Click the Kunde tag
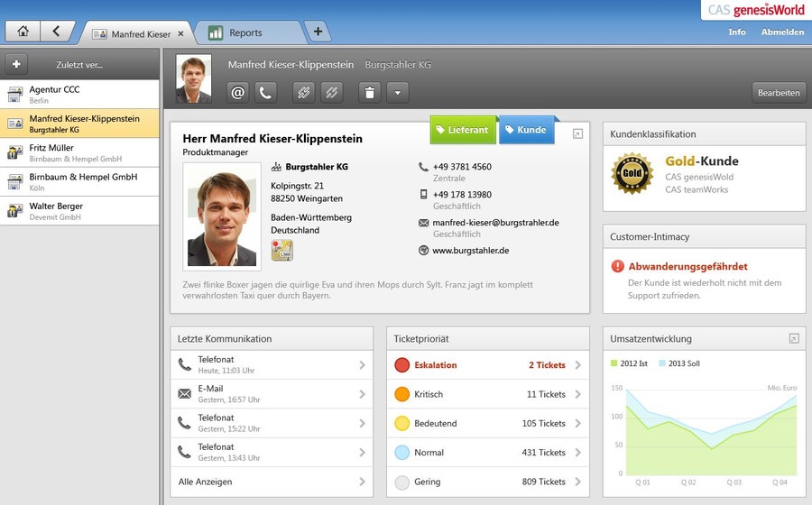Viewport: 812px width, 505px height. (526, 129)
